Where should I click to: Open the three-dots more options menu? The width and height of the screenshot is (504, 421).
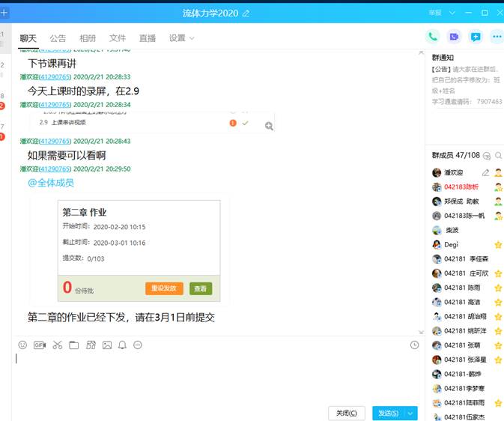[x=496, y=36]
